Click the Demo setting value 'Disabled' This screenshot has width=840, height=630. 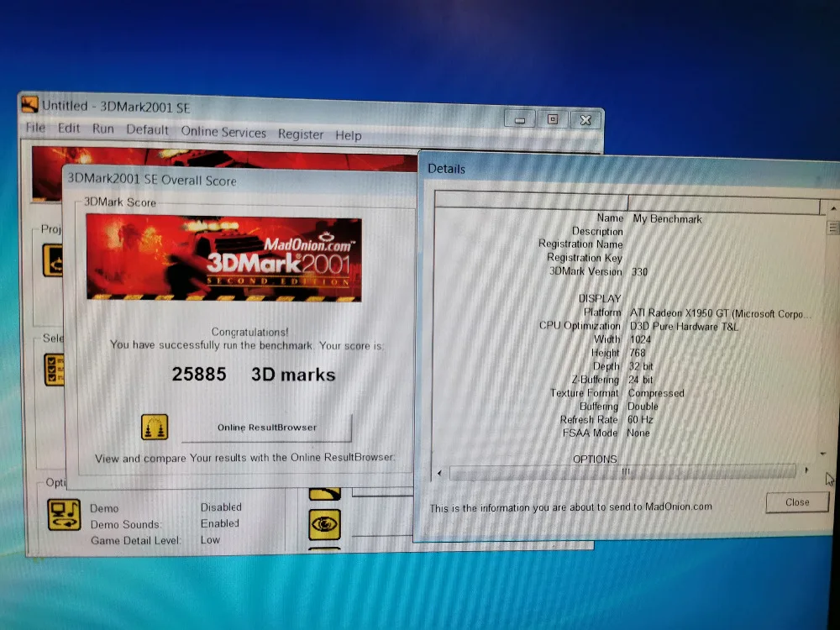[221, 507]
